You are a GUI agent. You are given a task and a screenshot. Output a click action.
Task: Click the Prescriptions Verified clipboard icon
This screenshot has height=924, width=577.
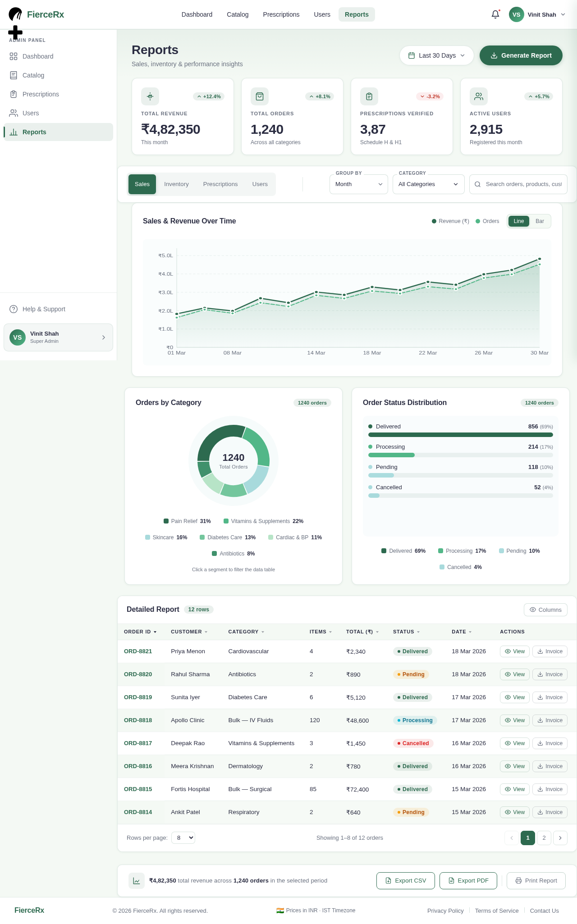tap(369, 96)
